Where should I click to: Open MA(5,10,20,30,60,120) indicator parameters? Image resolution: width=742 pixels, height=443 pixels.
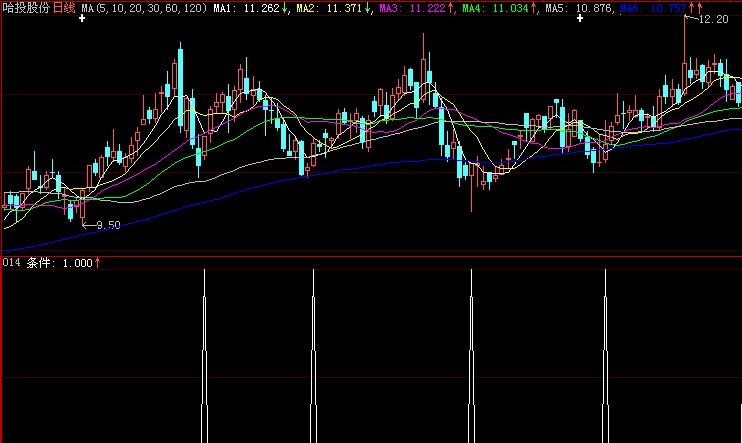144,8
